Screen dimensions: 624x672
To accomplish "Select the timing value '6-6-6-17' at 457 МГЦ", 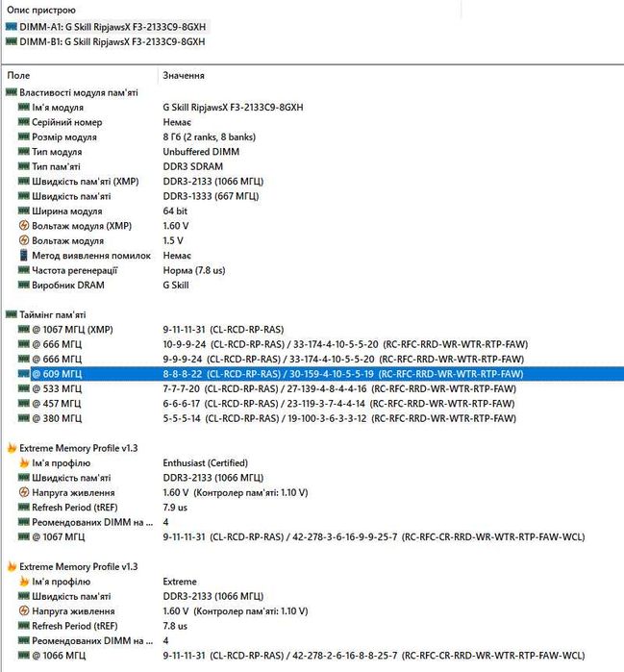I will pos(182,404).
